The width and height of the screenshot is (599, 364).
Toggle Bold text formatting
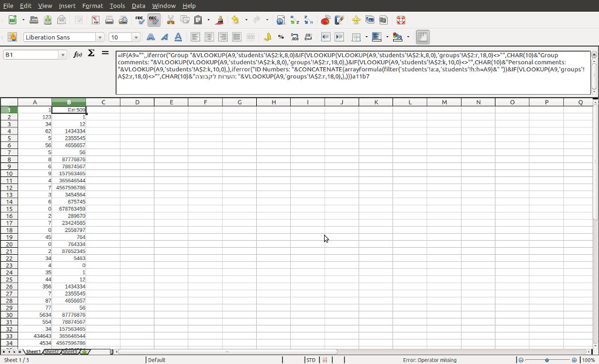click(150, 37)
